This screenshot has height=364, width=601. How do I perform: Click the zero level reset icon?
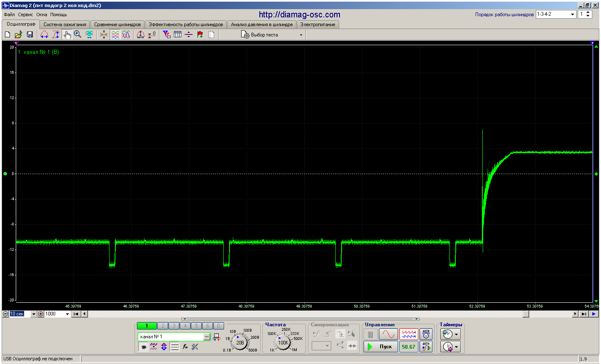click(152, 35)
